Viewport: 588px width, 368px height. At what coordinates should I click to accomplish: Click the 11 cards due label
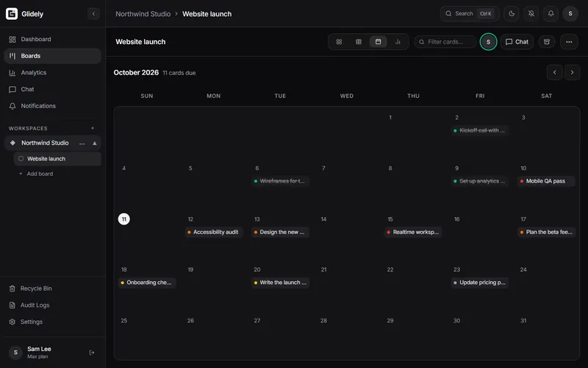179,73
